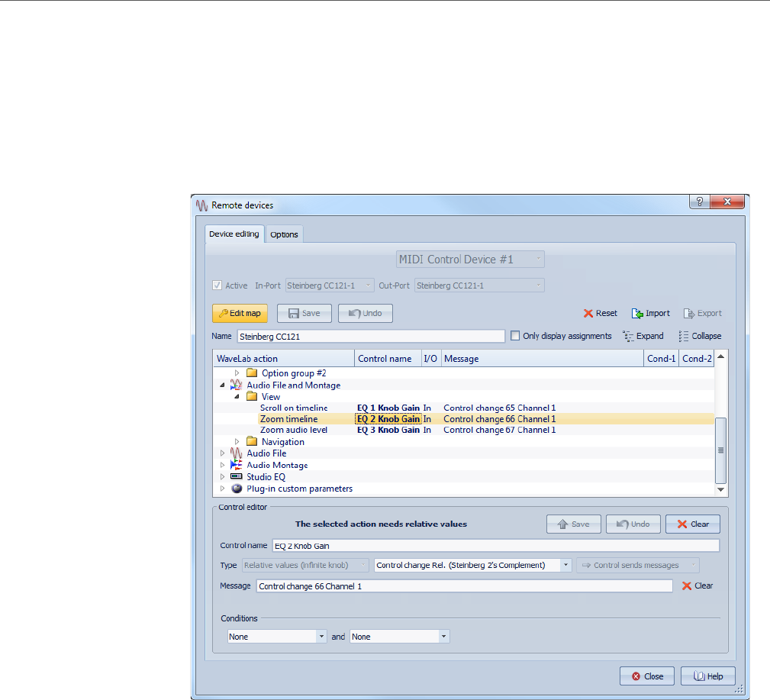Click the Studio EQ icon
Screen dimensions: 770x700
[237, 476]
